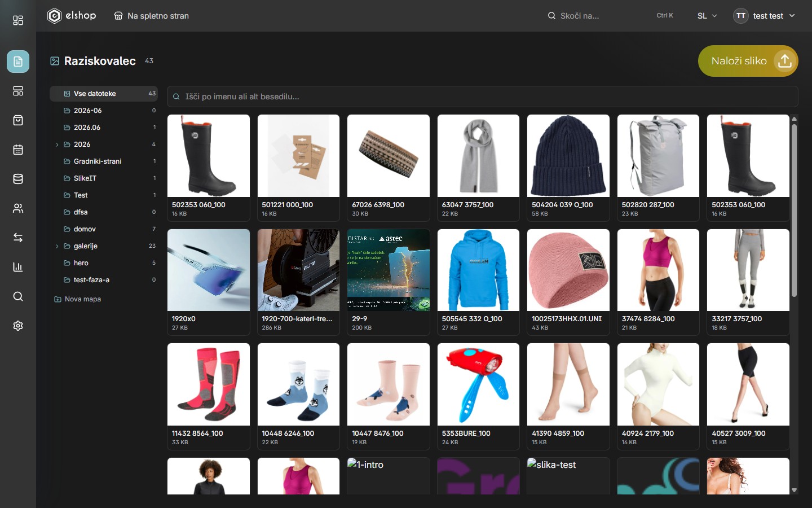Go to Na spletno stran
The width and height of the screenshot is (812, 508).
(151, 16)
